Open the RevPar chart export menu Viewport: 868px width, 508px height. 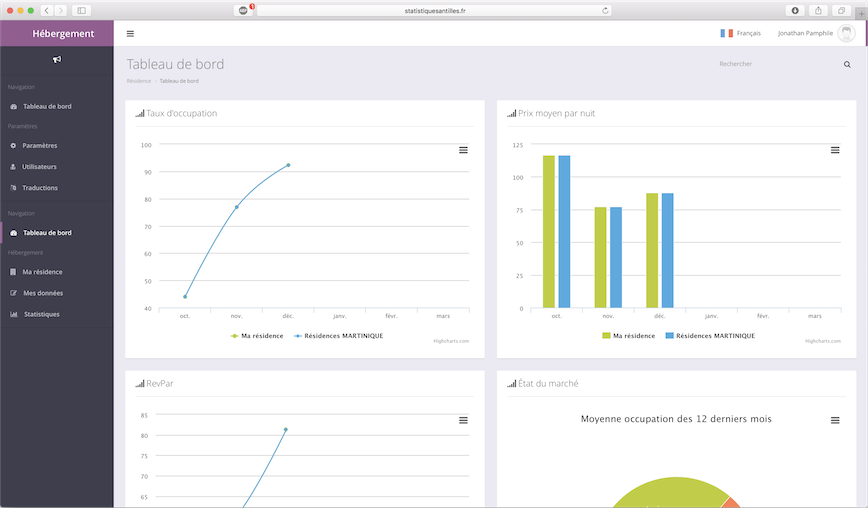click(x=463, y=421)
